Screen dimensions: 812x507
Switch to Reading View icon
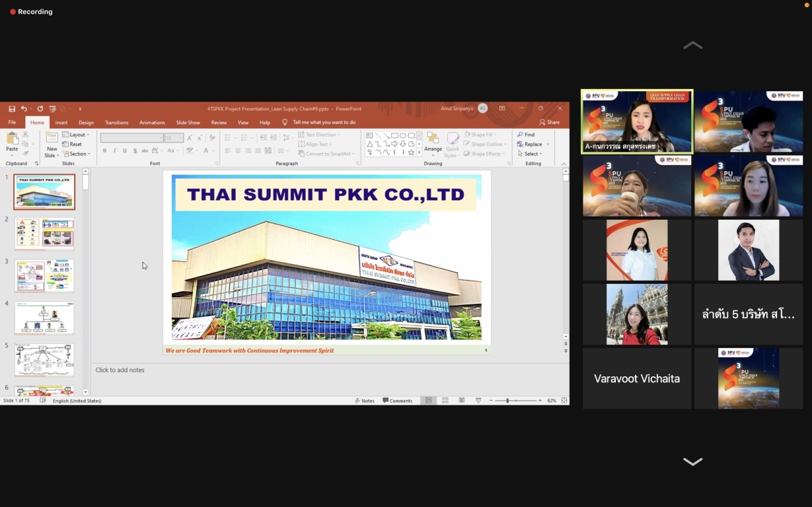pyautogui.click(x=461, y=401)
